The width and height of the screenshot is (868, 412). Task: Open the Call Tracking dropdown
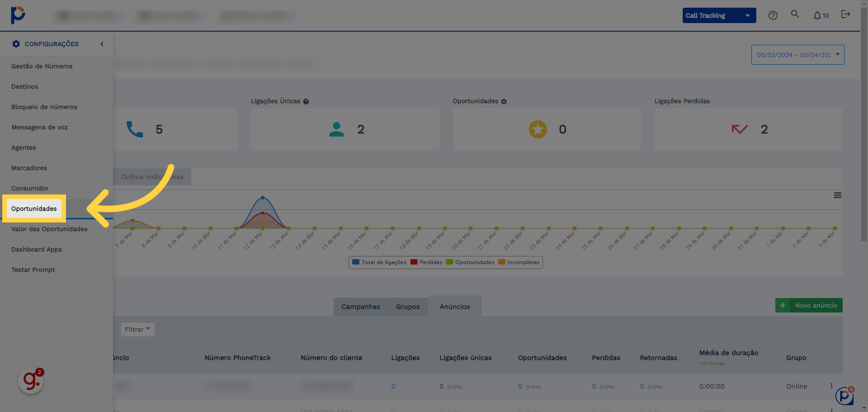[x=719, y=15]
